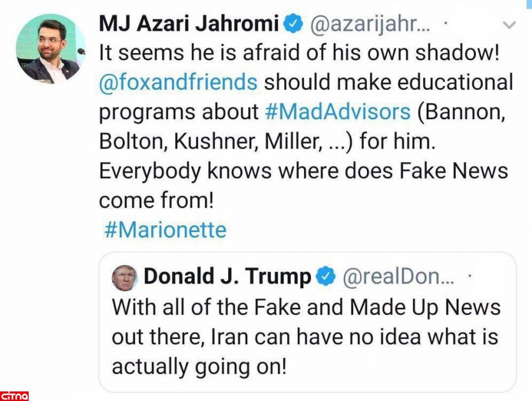Screen dimensions: 532x401
Task: Click "Everybody knows where does Fake News" line
Action: 303,170
